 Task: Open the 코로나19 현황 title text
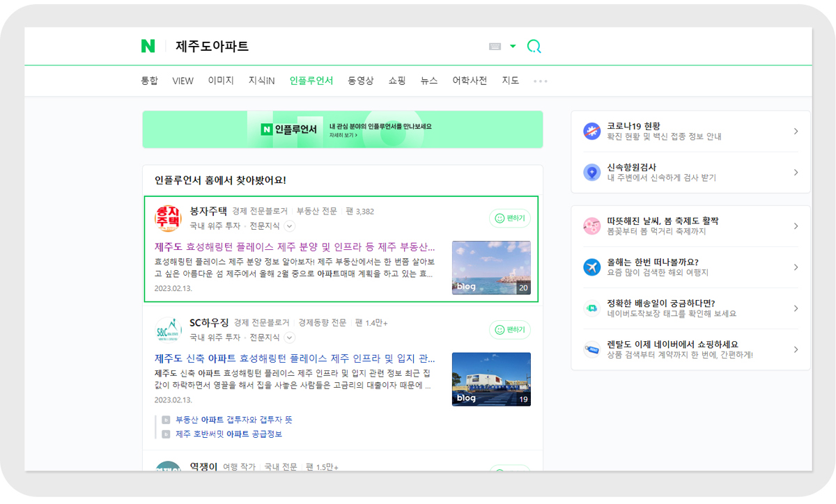pyautogui.click(x=633, y=126)
